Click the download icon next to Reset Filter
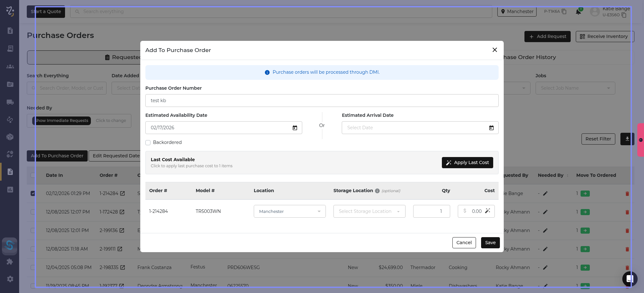 coord(627,139)
